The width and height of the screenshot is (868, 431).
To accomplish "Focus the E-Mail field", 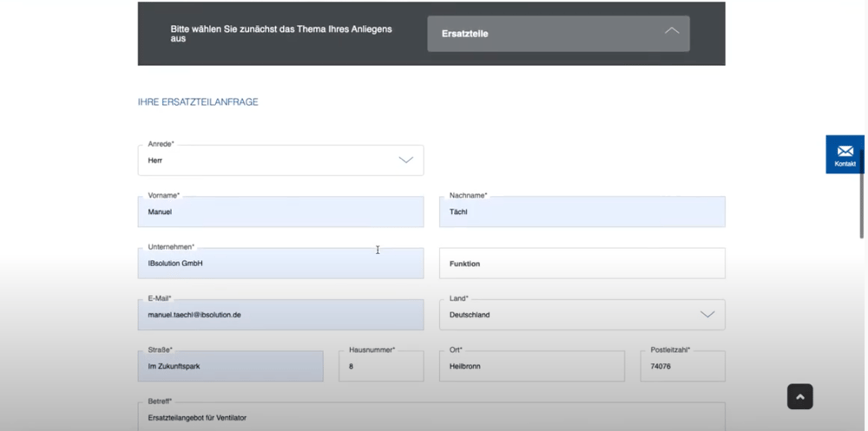I will 280,315.
